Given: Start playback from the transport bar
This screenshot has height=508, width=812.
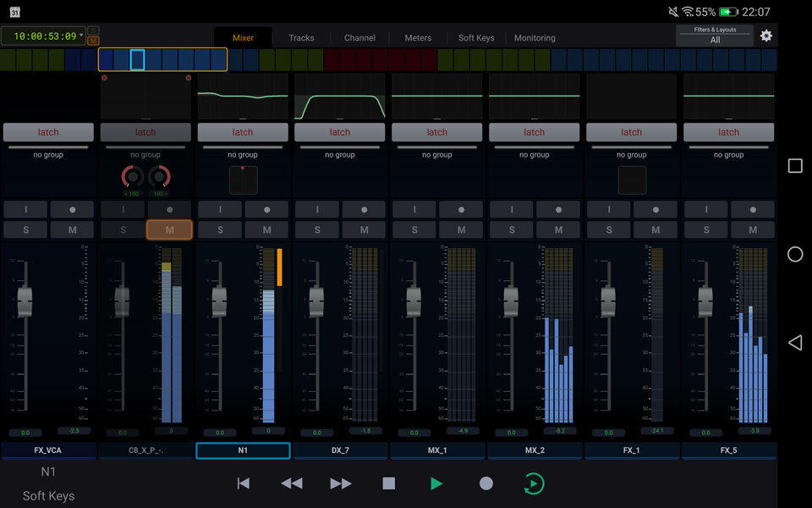Looking at the screenshot, I should coord(436,483).
